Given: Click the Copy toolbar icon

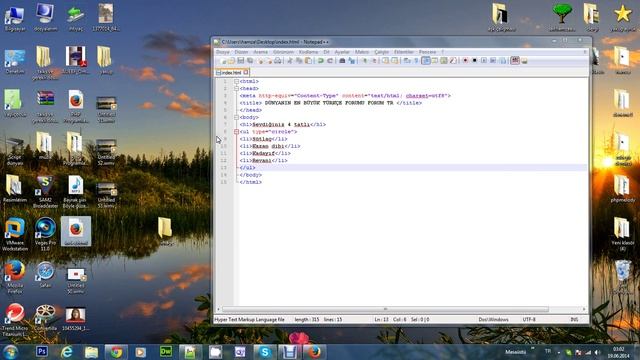Looking at the screenshot, I should point(299,61).
